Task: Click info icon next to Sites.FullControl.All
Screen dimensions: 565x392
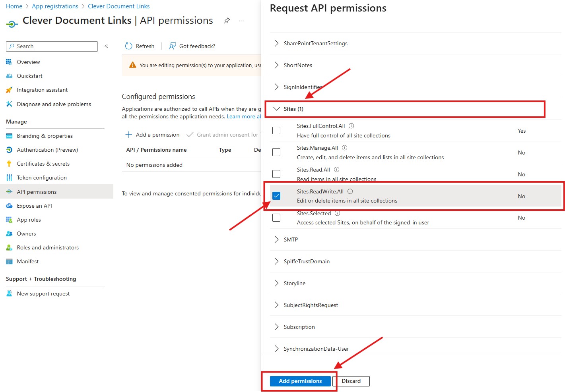Action: (351, 126)
